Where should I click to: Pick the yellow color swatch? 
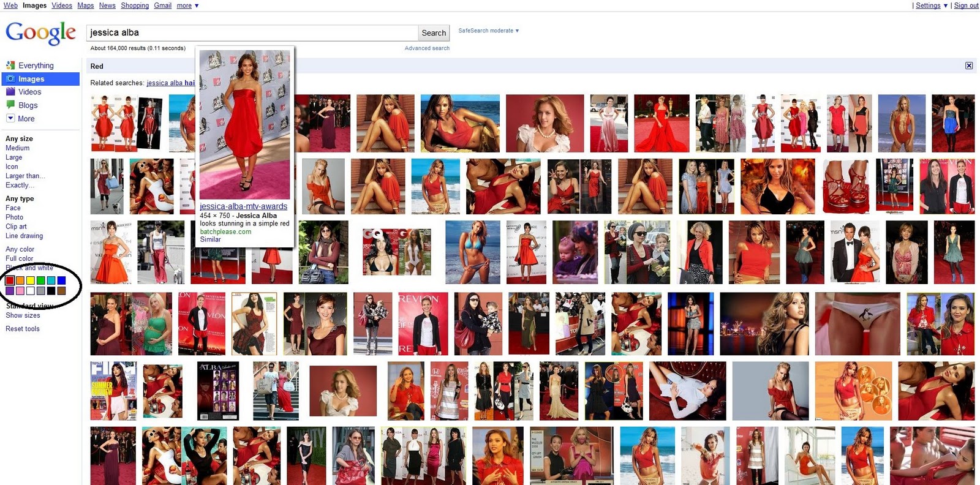[x=31, y=280]
